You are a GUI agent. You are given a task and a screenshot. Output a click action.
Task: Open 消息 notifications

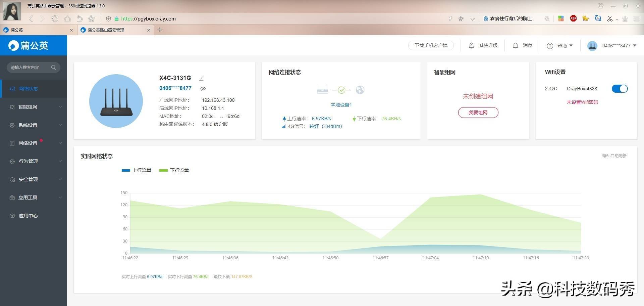pyautogui.click(x=522, y=45)
